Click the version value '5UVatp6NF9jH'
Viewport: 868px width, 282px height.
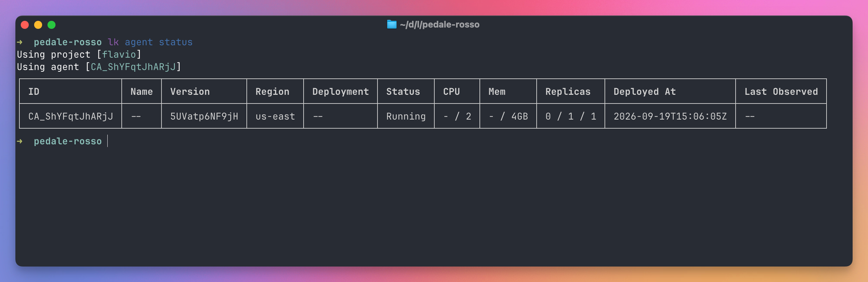(x=204, y=116)
